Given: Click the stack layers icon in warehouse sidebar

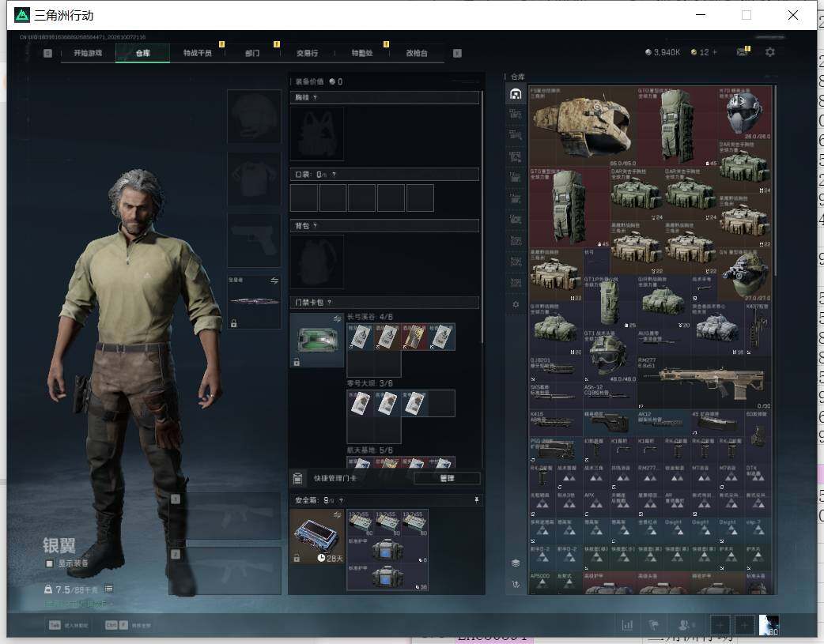Looking at the screenshot, I should [x=516, y=563].
